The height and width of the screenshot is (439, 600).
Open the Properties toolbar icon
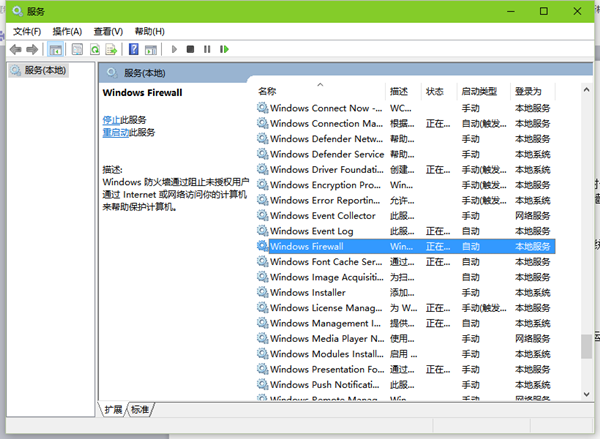[77, 49]
